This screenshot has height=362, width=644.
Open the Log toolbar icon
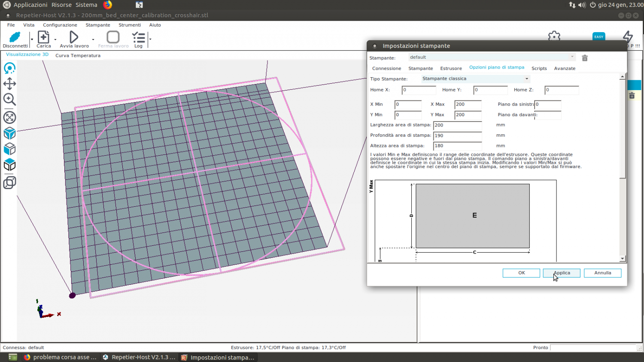[x=138, y=38]
